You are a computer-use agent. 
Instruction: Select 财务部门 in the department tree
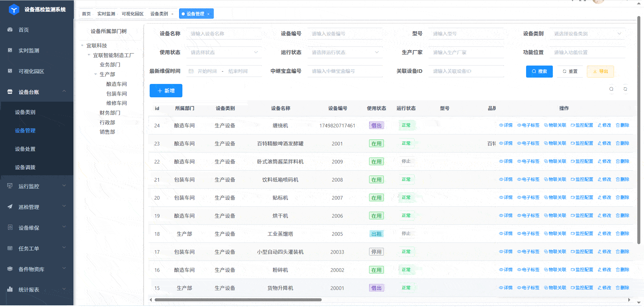point(110,113)
